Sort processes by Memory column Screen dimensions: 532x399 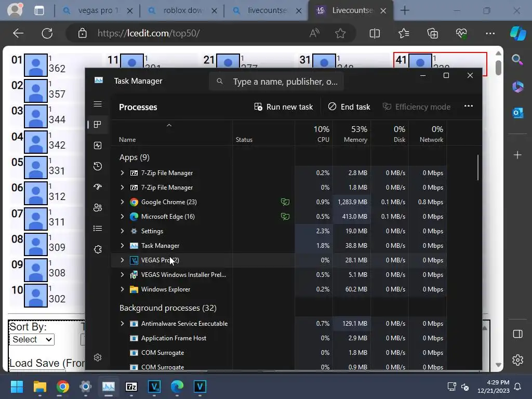352,134
